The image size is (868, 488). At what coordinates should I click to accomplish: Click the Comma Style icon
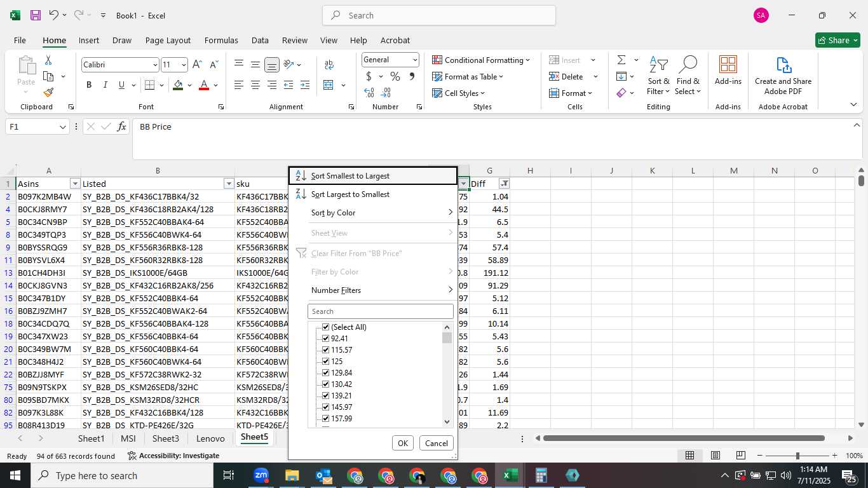412,76
